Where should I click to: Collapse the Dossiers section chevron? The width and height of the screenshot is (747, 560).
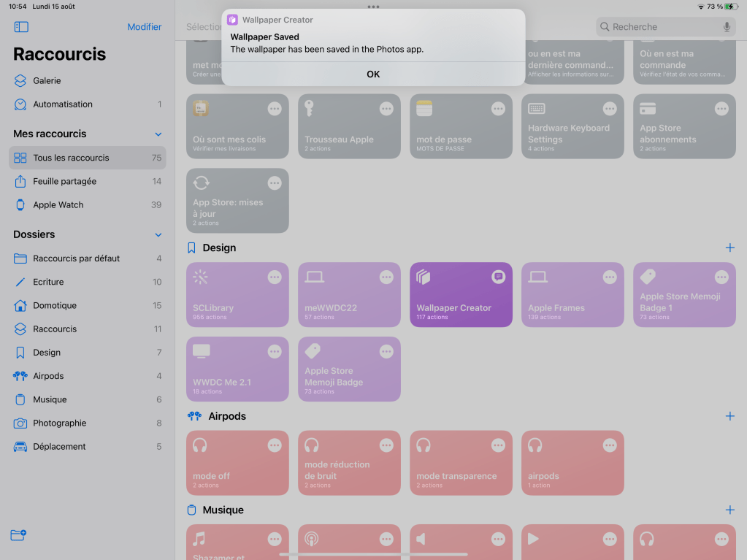tap(158, 235)
